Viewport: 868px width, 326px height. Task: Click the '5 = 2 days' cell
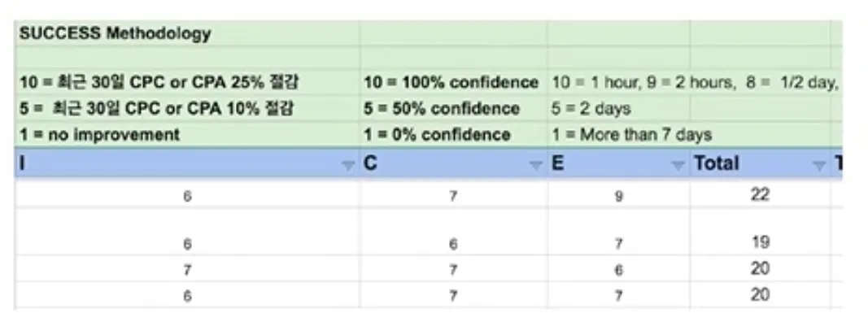point(591,108)
